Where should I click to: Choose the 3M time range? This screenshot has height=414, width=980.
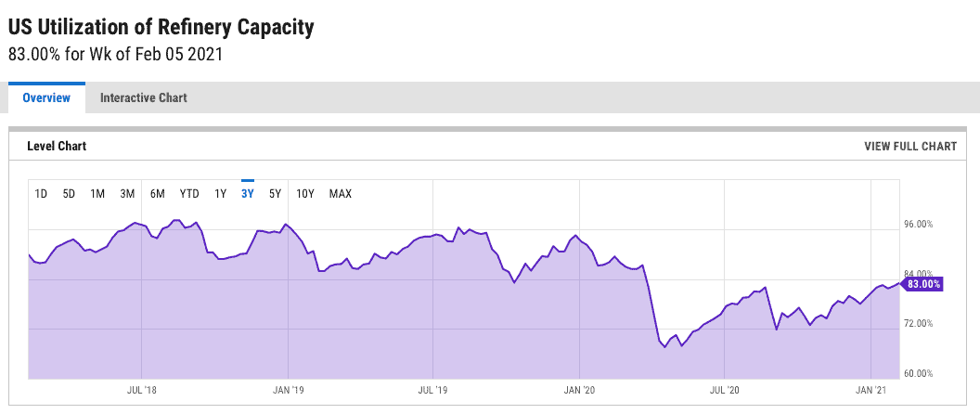click(127, 194)
